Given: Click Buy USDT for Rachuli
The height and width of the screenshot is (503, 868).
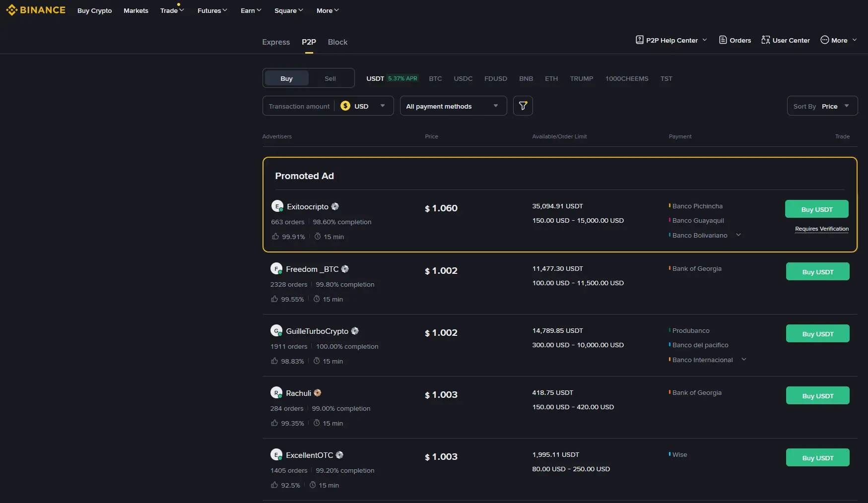Looking at the screenshot, I should click(x=817, y=395).
